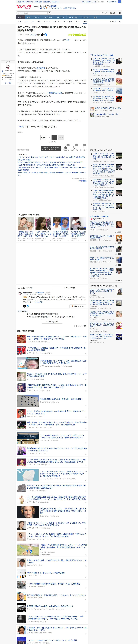
Task: Click the マイページ link
Action: (x=103, y=13)
